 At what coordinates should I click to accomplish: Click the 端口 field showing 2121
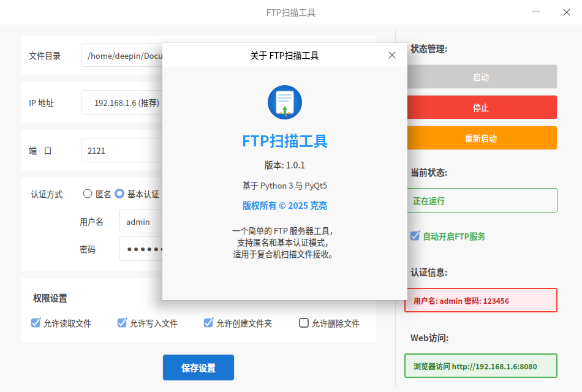[x=122, y=150]
